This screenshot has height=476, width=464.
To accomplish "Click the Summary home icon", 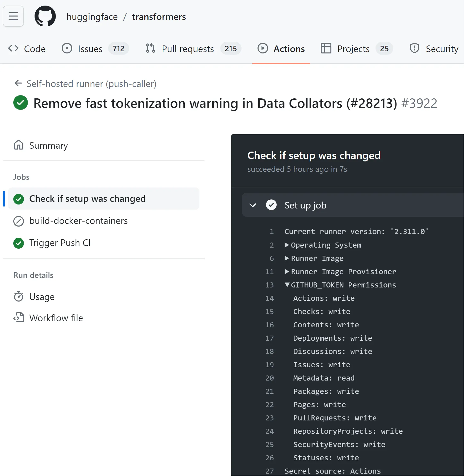I will click(x=19, y=145).
